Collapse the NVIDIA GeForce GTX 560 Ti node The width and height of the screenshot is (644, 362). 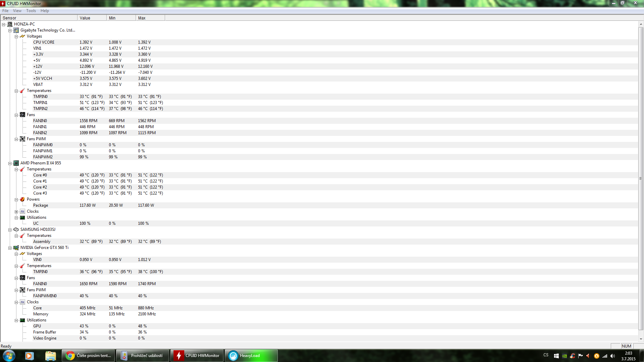click(x=10, y=248)
